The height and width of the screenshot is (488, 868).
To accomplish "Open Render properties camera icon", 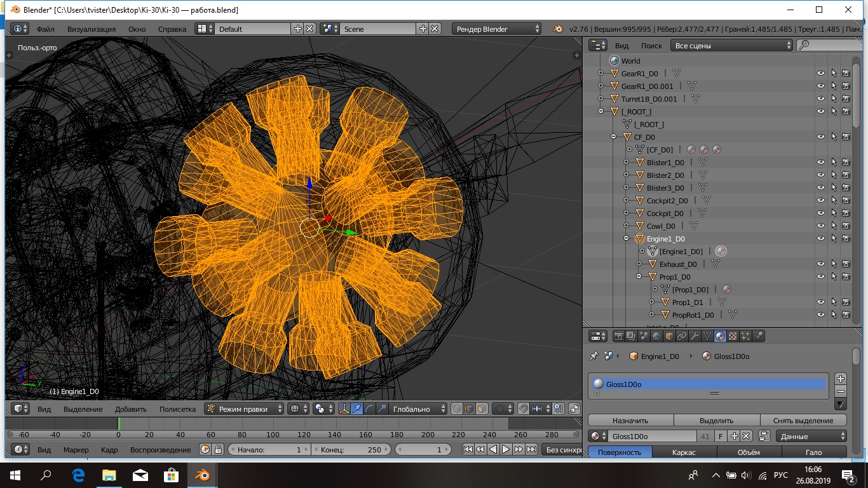I will tap(618, 336).
